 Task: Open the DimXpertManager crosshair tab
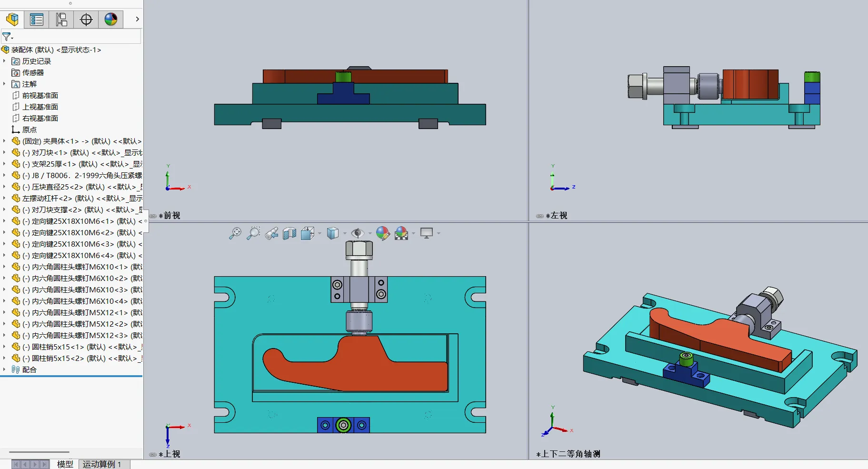(x=86, y=20)
